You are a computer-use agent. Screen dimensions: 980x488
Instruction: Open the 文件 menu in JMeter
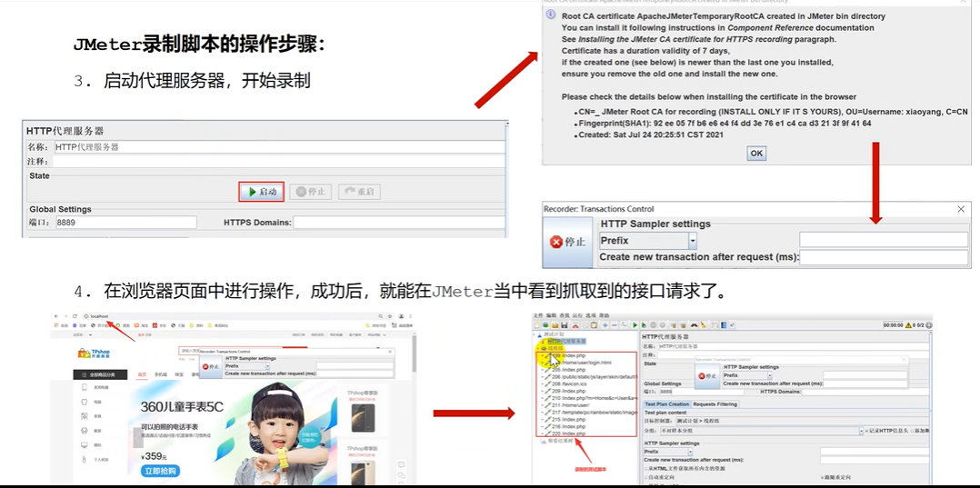coord(538,315)
